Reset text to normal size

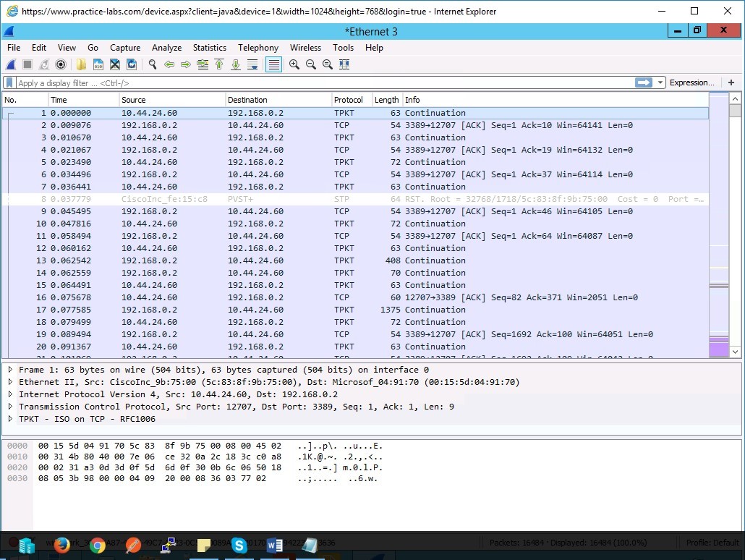point(328,64)
